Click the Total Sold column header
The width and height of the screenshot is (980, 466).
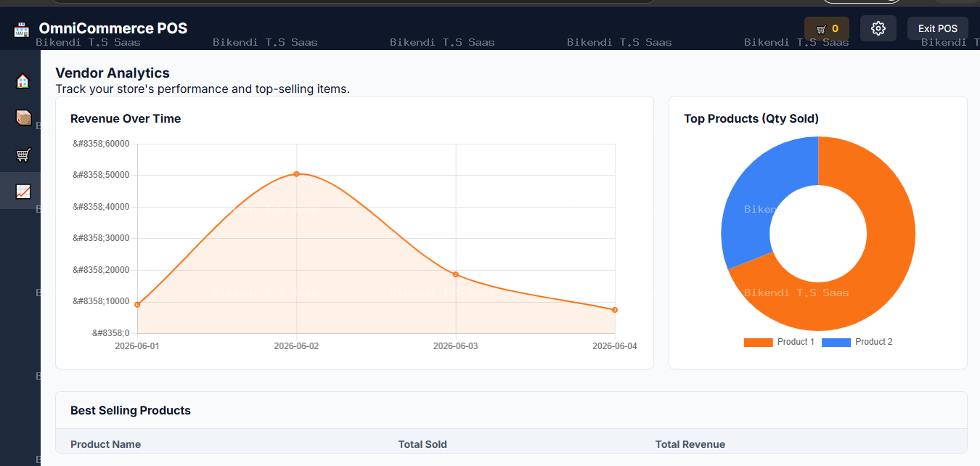[x=422, y=444]
